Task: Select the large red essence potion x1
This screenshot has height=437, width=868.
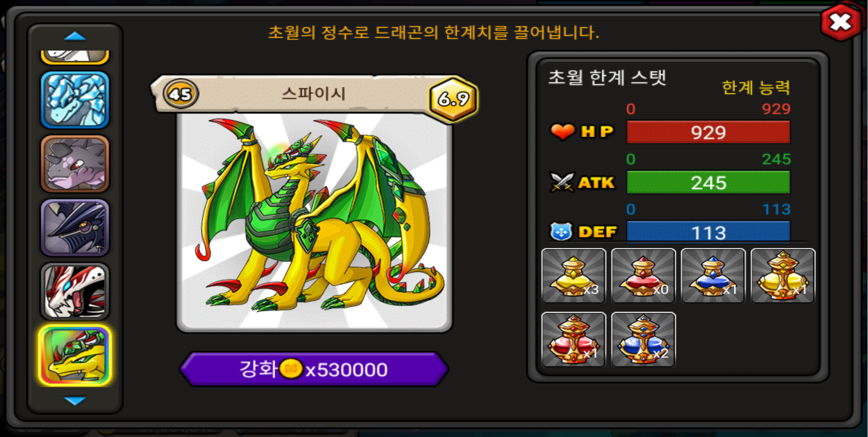Action: [x=574, y=339]
